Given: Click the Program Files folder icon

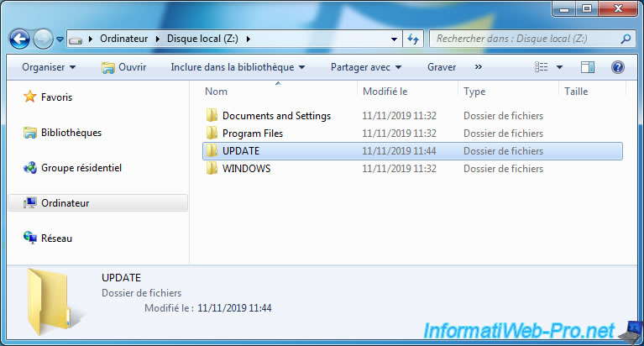Looking at the screenshot, I should (x=212, y=134).
